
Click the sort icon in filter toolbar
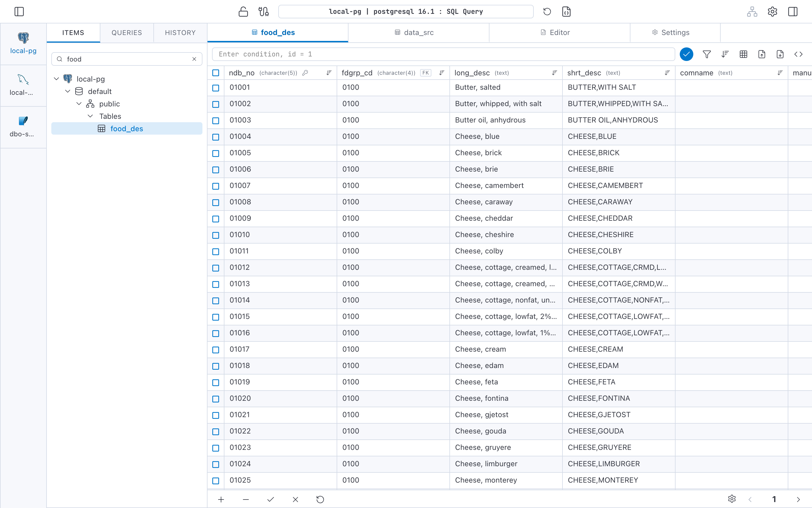tap(725, 54)
